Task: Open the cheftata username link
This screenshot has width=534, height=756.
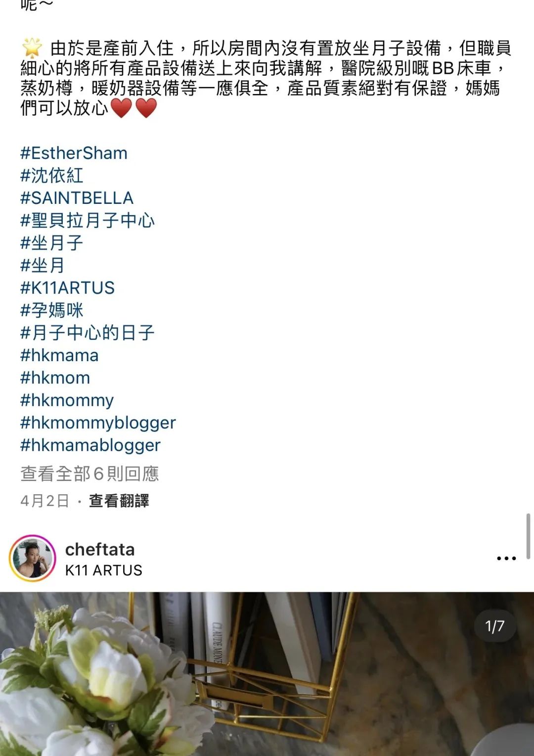Action: pyautogui.click(x=100, y=550)
